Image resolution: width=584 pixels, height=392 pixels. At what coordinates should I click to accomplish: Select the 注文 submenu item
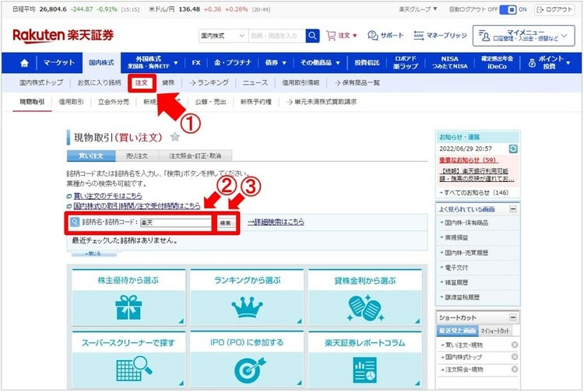tap(141, 82)
